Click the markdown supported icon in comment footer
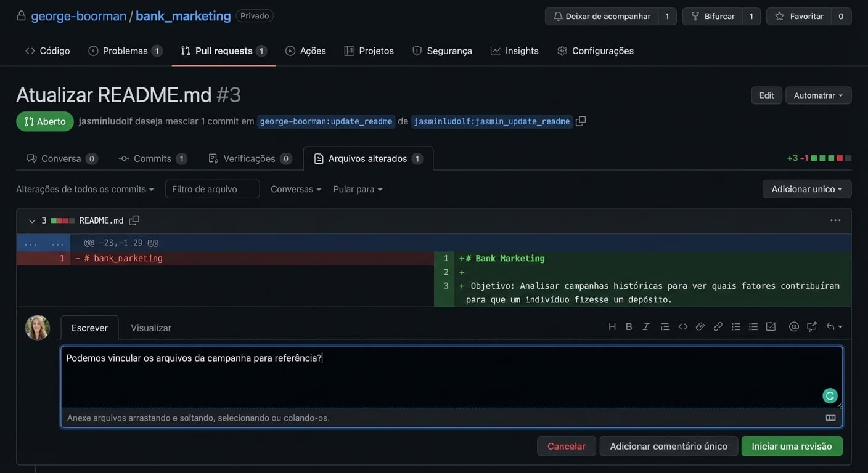This screenshot has height=473, width=868. pyautogui.click(x=830, y=418)
